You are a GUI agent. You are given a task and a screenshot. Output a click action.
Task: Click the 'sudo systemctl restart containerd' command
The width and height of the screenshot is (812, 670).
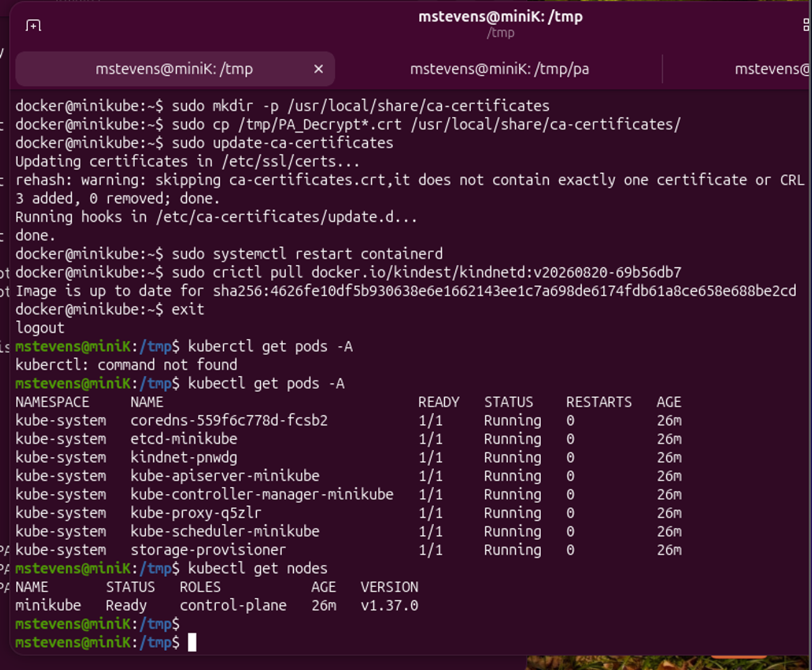coord(307,254)
